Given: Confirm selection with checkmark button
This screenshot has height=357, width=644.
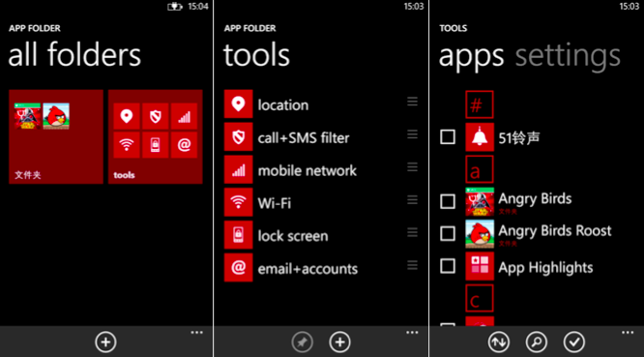Looking at the screenshot, I should click(573, 342).
